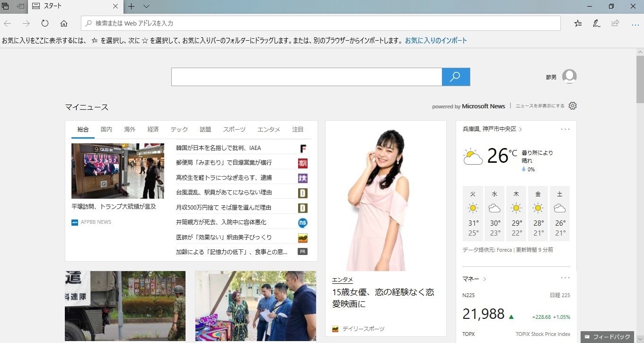Select the エンタメ news category tab
The width and height of the screenshot is (644, 343).
pyautogui.click(x=268, y=129)
